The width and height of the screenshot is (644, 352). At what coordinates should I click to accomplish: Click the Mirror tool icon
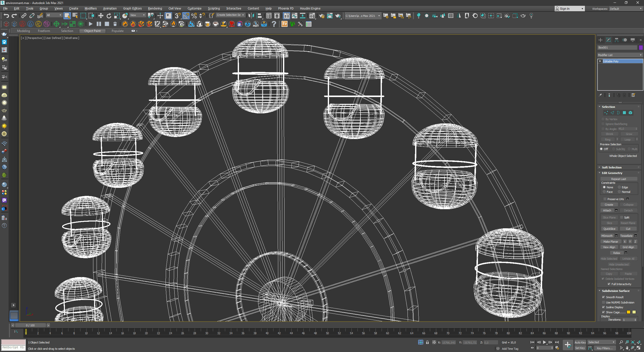(251, 16)
